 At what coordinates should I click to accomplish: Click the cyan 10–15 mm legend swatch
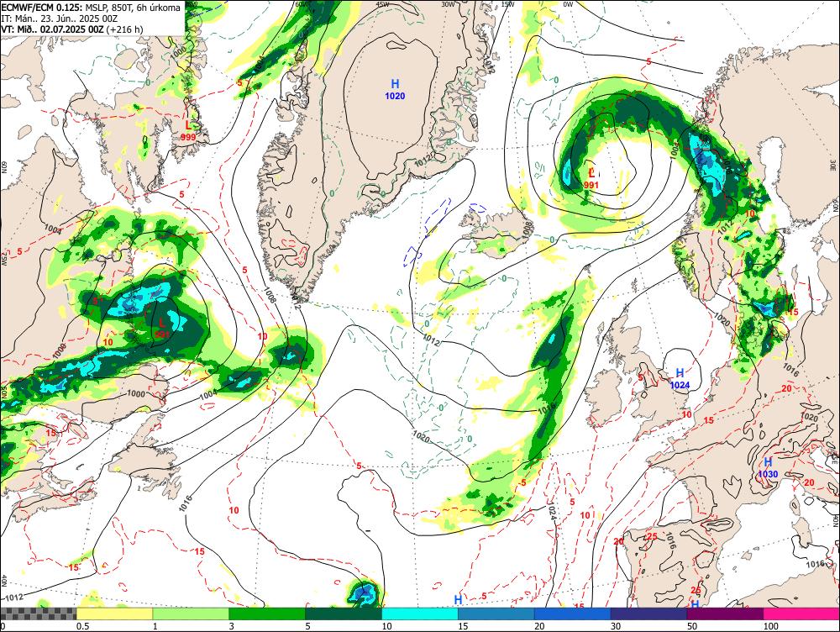(419, 614)
